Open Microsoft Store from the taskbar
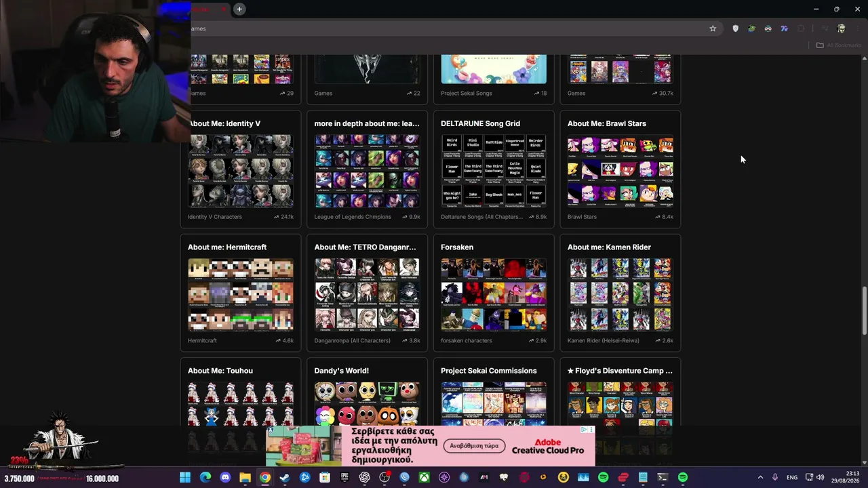This screenshot has height=488, width=868. pos(325,478)
